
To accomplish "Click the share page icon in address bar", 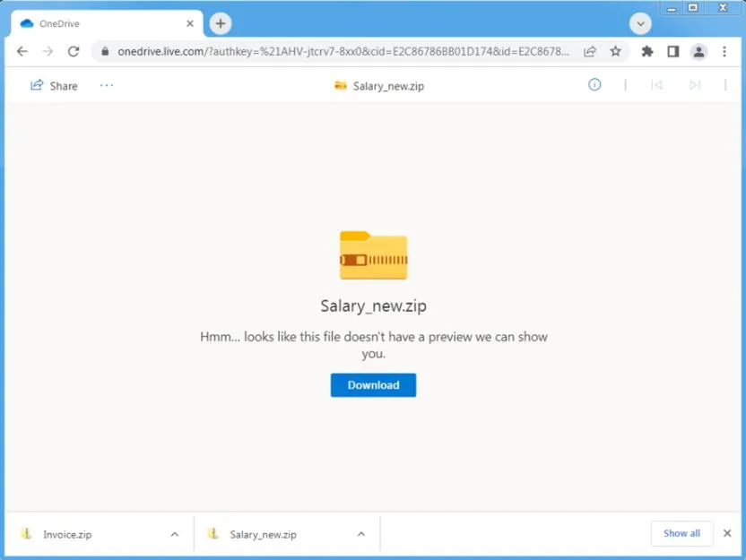I will point(590,51).
